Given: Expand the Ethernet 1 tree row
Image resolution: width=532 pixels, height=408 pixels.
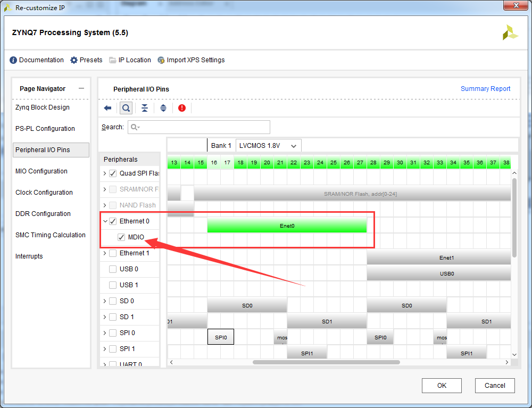Looking at the screenshot, I should [105, 253].
